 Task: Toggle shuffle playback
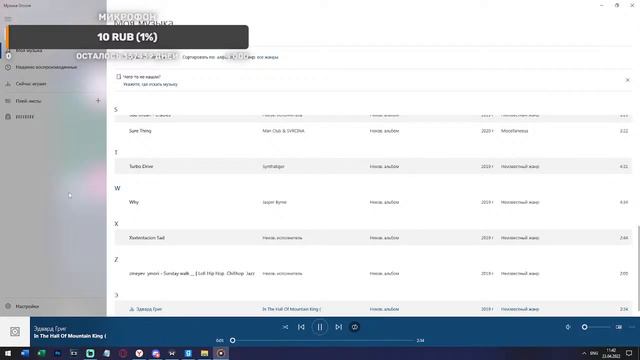click(x=285, y=327)
